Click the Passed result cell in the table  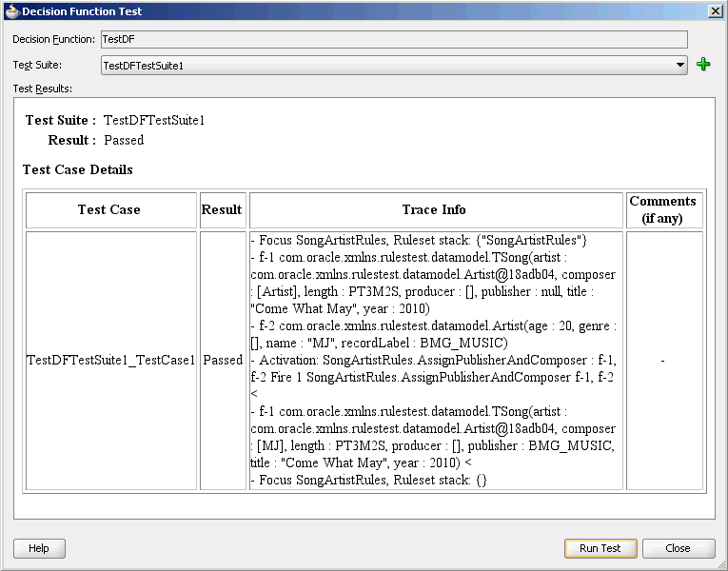click(223, 361)
